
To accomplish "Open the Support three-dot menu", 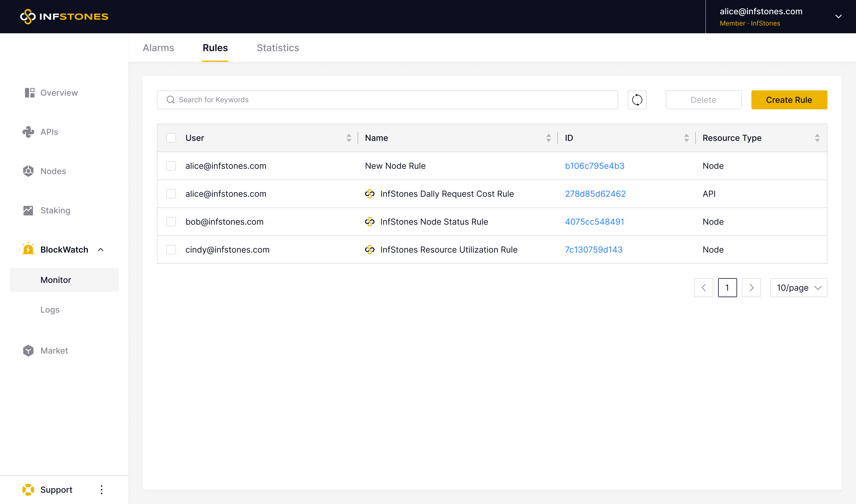I will (x=102, y=489).
